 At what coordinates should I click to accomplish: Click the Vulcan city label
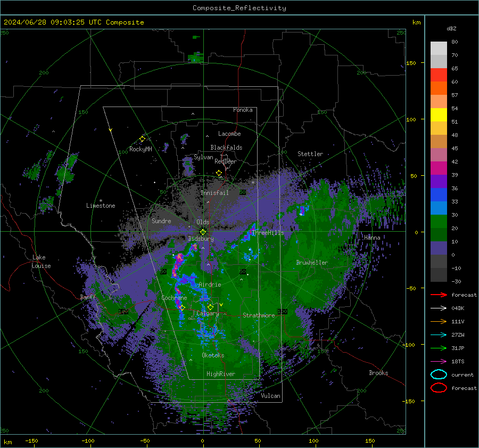[x=270, y=396]
